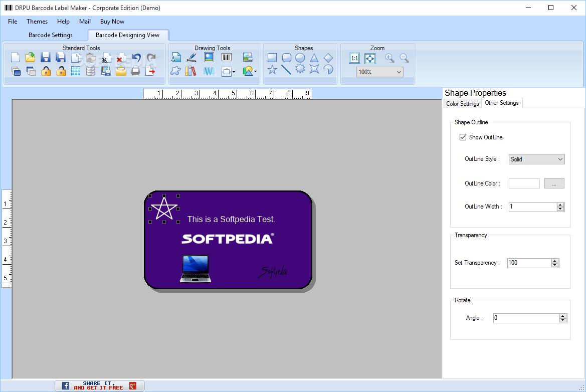Print the current label design

pyautogui.click(x=135, y=71)
